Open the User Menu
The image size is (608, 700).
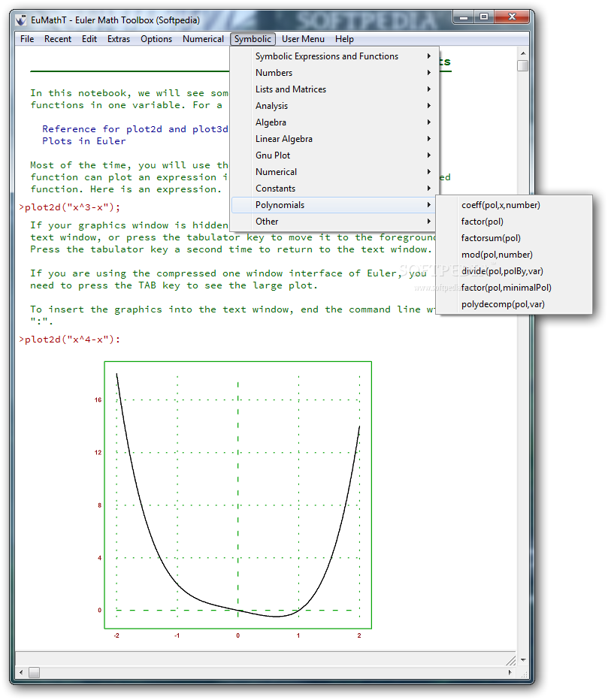(303, 39)
